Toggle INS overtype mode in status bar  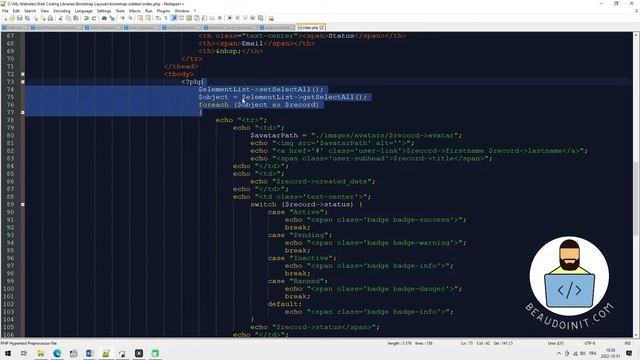click(x=628, y=343)
